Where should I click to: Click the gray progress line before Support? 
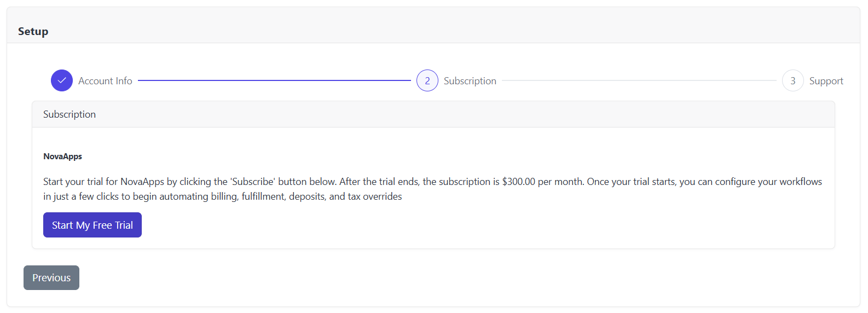(x=639, y=80)
